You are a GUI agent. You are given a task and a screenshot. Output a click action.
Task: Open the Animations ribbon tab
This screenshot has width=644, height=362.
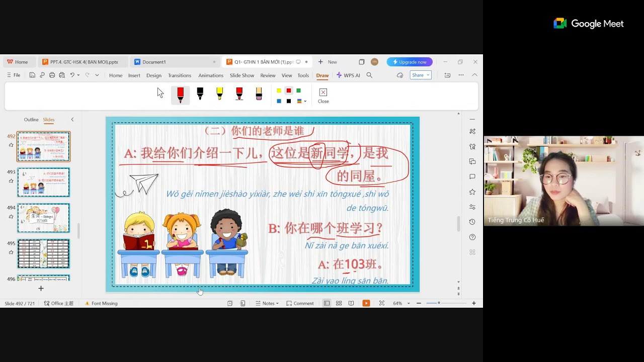[211, 75]
